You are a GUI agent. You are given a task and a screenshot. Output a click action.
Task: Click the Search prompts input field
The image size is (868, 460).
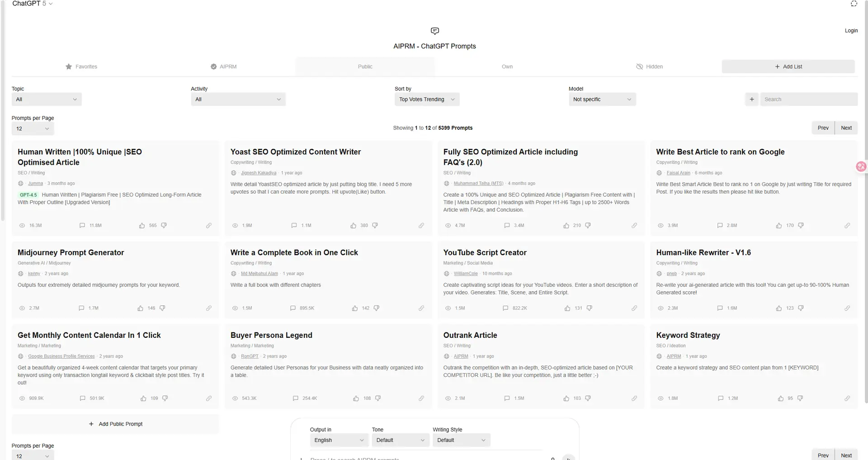tap(808, 100)
